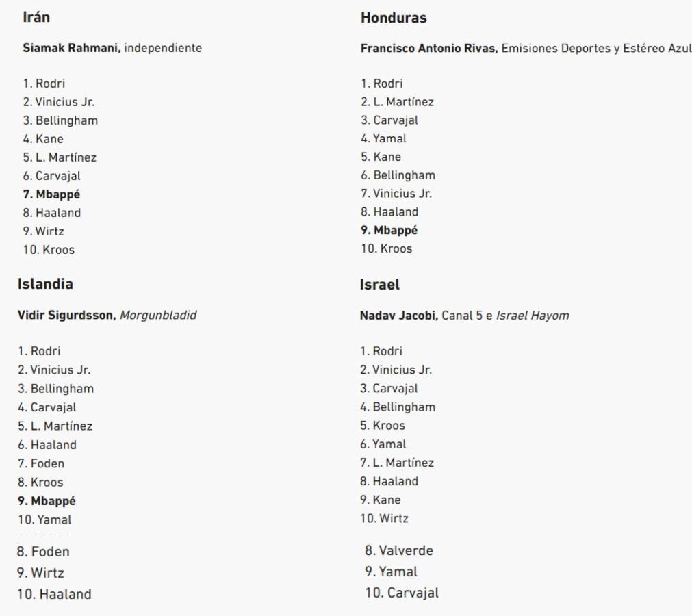Select the Israel section heading
Image resolution: width=692 pixels, height=616 pixels.
coord(379,285)
